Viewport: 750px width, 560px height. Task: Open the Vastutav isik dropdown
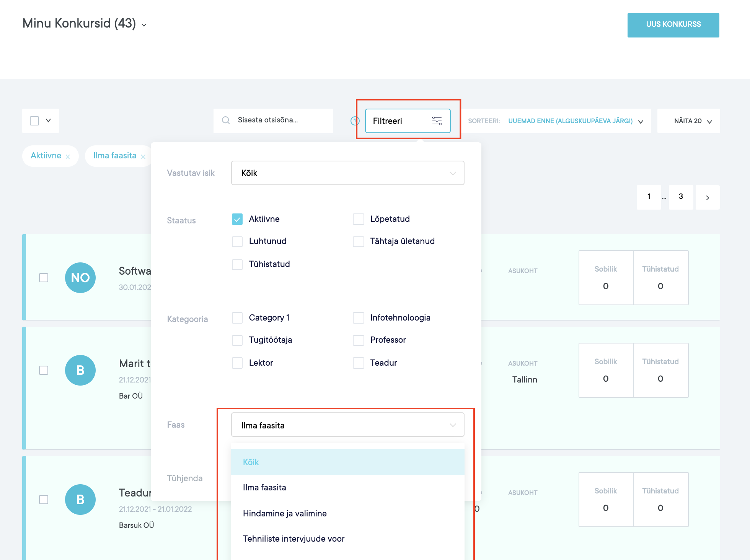coord(347,173)
